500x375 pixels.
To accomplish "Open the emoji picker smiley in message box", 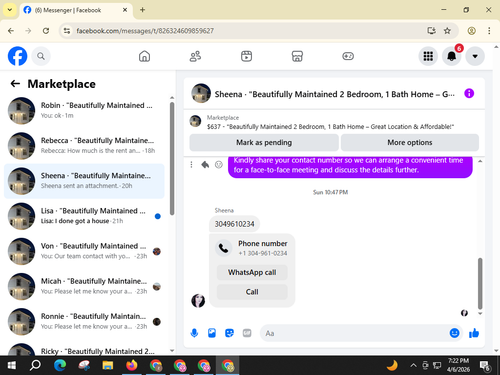I will click(x=454, y=333).
